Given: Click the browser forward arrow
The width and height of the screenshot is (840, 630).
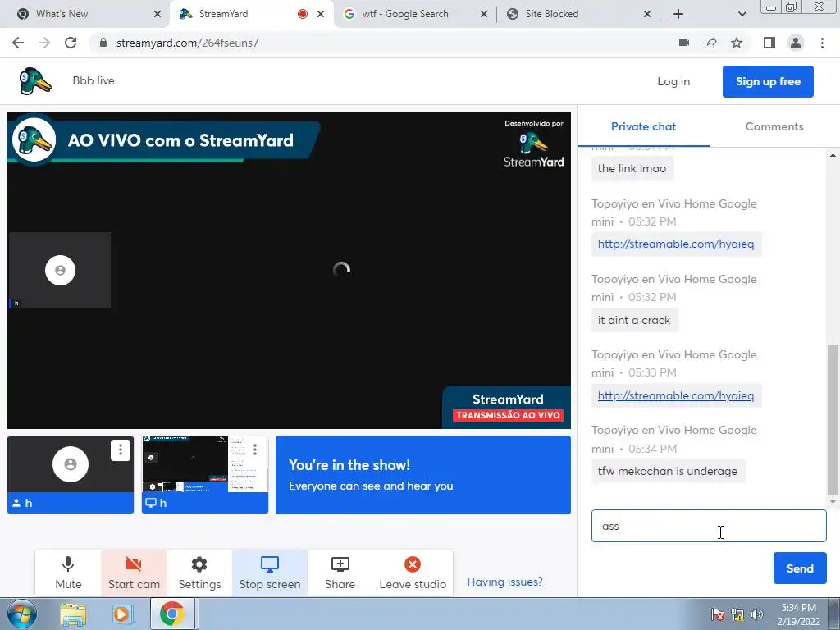Looking at the screenshot, I should coord(44,43).
